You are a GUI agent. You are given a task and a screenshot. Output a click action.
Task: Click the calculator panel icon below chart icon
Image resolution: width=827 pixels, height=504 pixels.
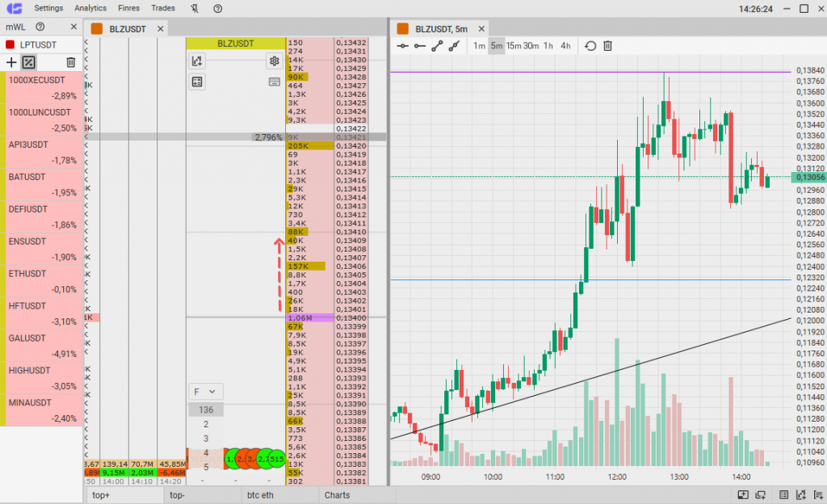tap(197, 82)
